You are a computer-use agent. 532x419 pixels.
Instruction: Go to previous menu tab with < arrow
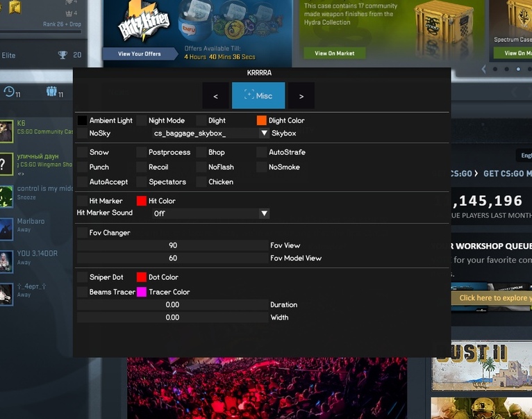point(215,96)
